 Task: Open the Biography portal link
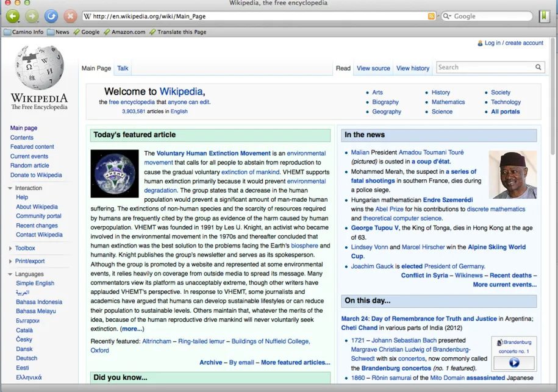385,102
